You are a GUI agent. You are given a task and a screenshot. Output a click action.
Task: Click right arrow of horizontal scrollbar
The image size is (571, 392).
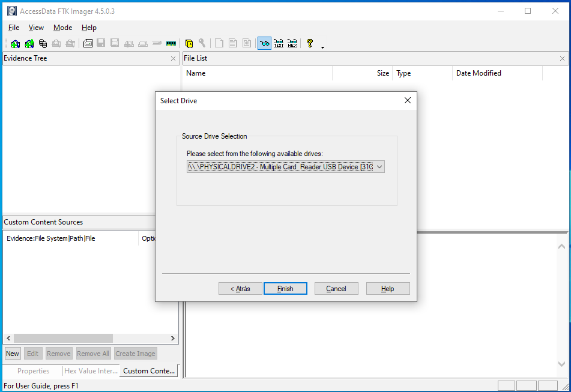coord(172,338)
